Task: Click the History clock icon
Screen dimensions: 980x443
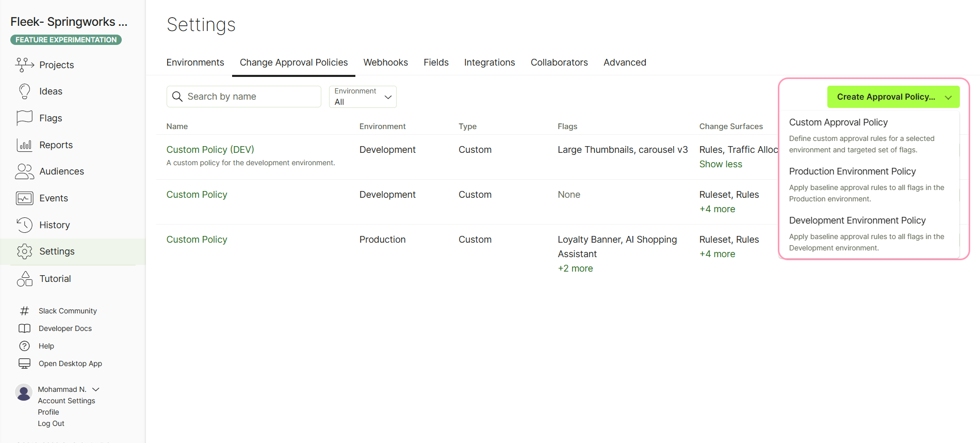Action: tap(25, 225)
